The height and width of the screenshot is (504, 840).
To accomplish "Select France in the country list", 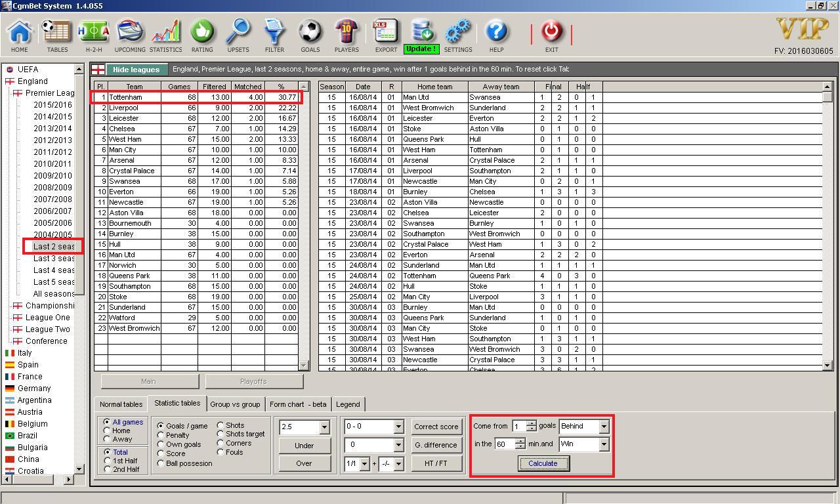I will coord(30,377).
